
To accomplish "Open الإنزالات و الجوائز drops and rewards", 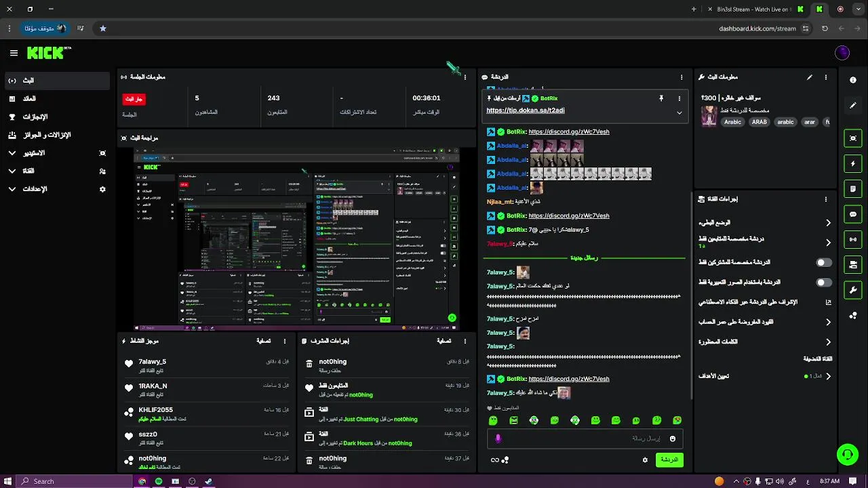I will (x=56, y=135).
